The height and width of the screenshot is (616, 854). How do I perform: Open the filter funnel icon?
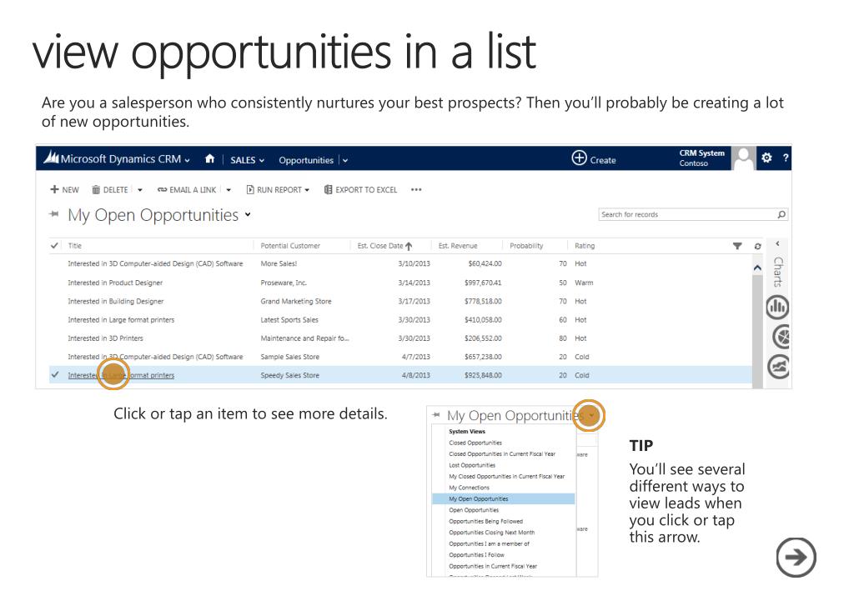[737, 246]
